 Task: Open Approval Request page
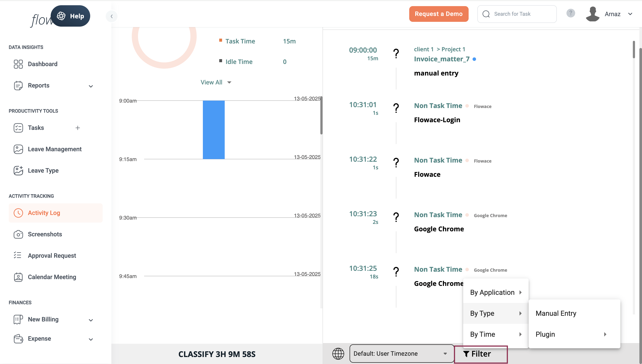pyautogui.click(x=52, y=256)
